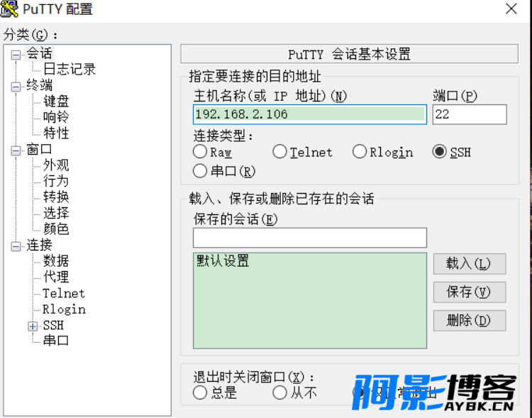The width and height of the screenshot is (532, 418).
Task: Close the PuTTY configuration window
Action: pyautogui.click(x=511, y=9)
